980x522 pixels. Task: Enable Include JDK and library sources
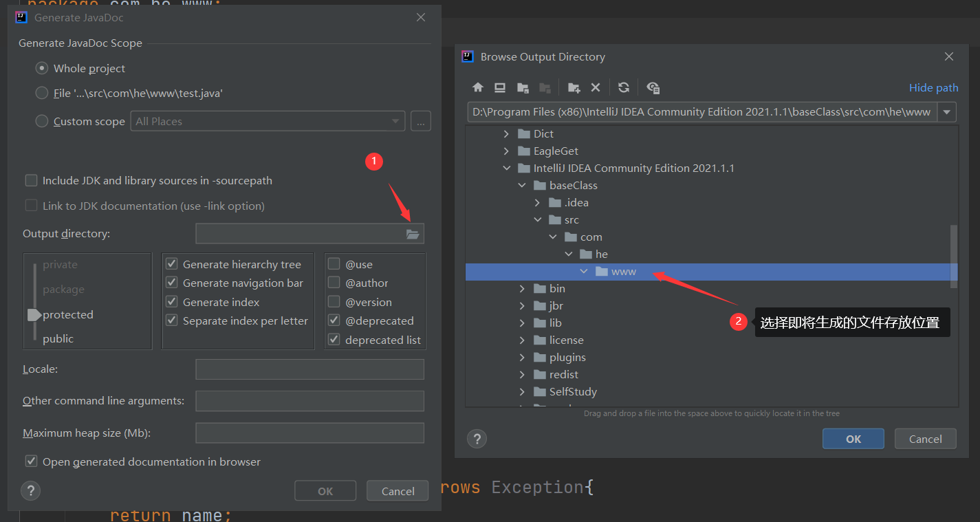[x=31, y=180]
